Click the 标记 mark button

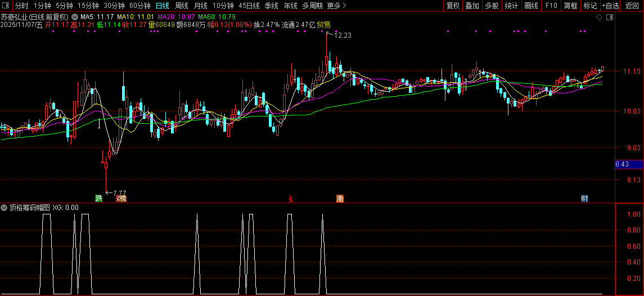[x=590, y=6]
